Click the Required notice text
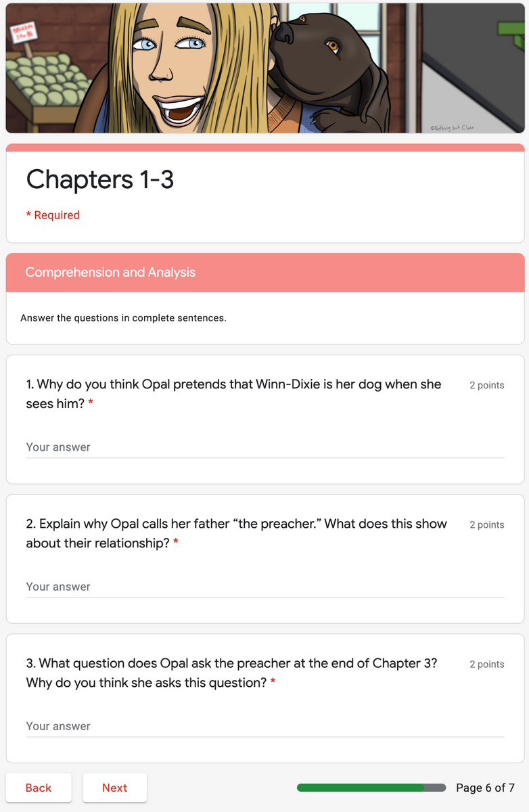 (53, 215)
